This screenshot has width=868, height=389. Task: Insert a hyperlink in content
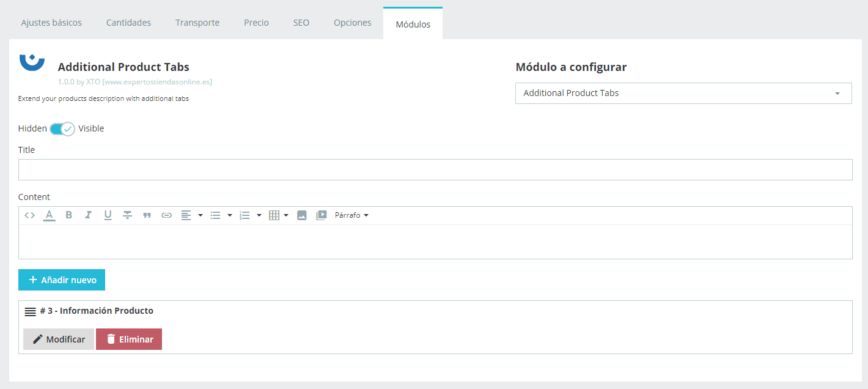pos(166,215)
